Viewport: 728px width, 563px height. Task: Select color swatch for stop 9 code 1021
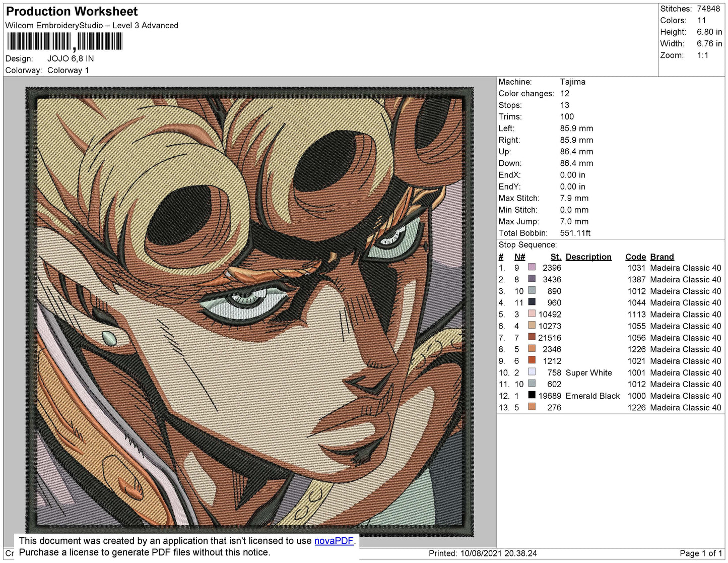(x=532, y=360)
